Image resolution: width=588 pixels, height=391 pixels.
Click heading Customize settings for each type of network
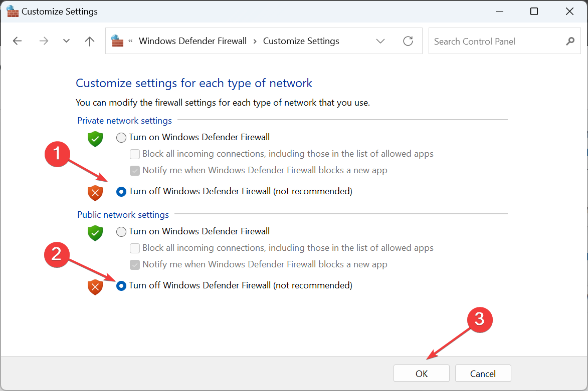pyautogui.click(x=194, y=83)
